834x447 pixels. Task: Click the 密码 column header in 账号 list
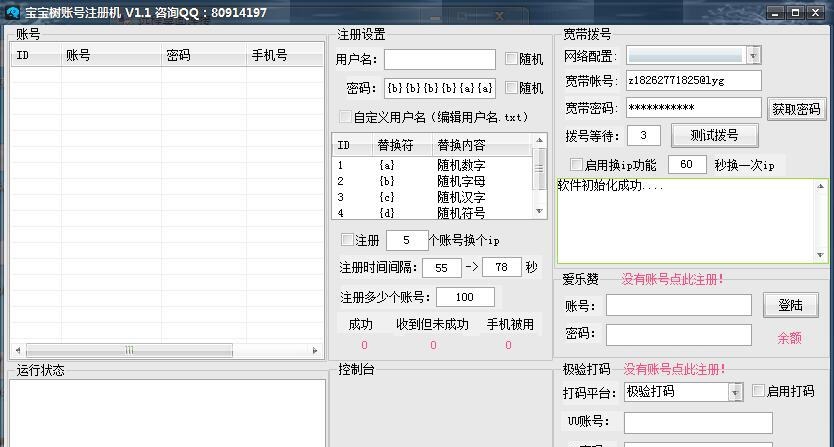pos(204,55)
